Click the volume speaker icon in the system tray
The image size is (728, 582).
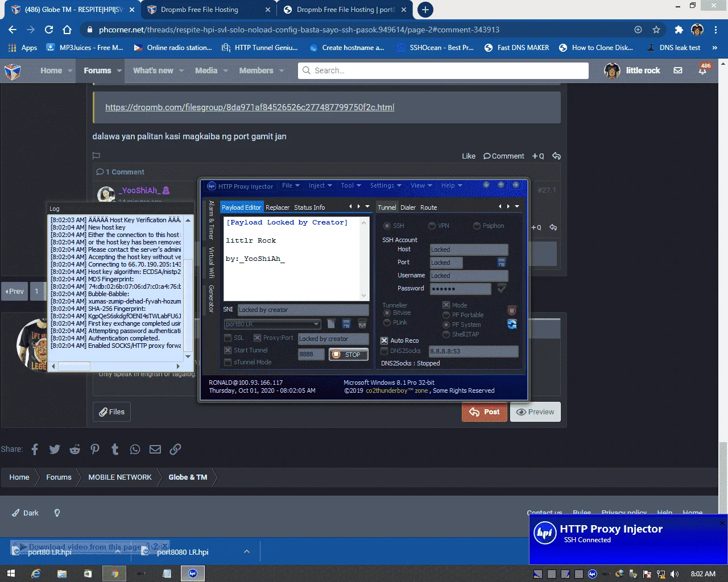pyautogui.click(x=675, y=574)
